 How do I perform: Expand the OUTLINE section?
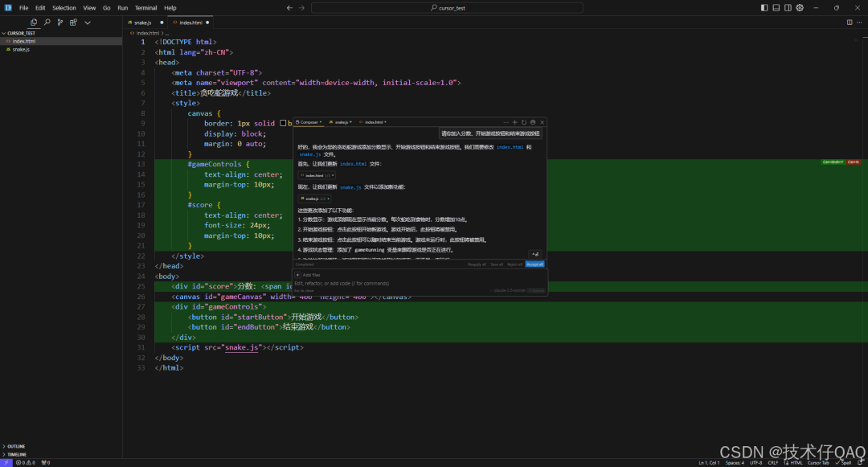(61, 446)
